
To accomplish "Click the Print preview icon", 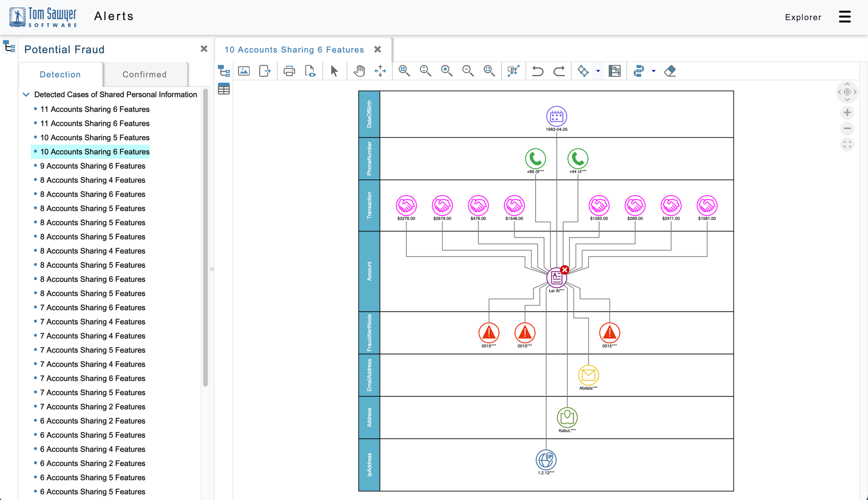I will 310,71.
